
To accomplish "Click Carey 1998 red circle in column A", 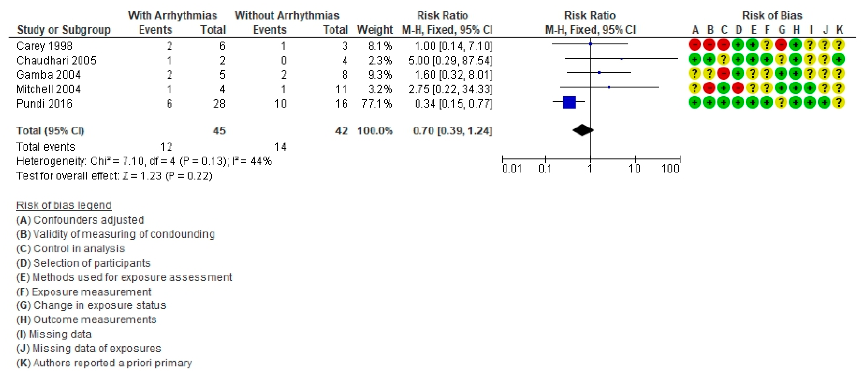I will click(695, 45).
